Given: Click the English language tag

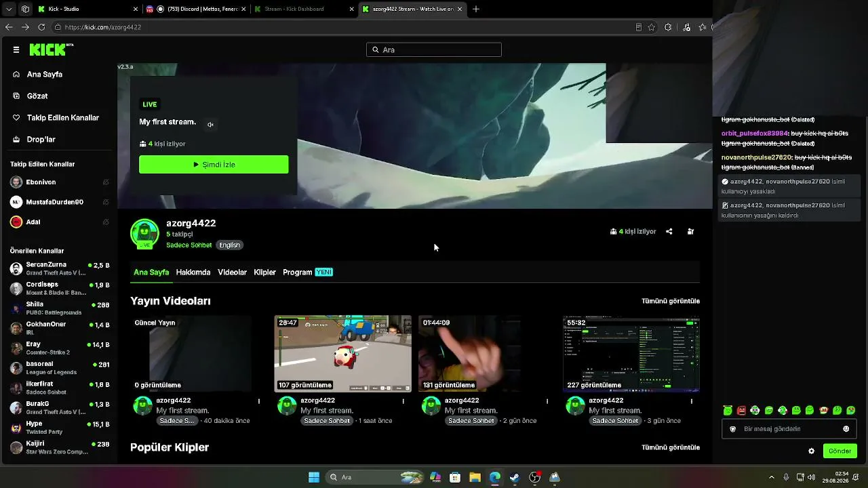Looking at the screenshot, I should 229,245.
